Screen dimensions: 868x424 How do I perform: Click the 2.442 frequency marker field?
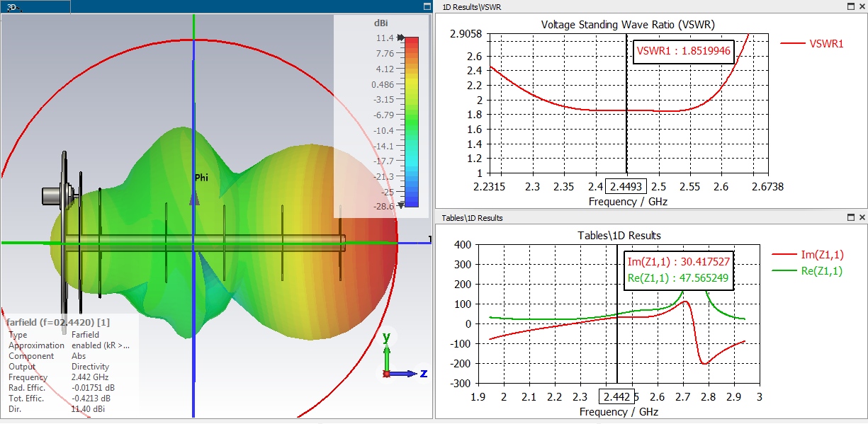[616, 397]
